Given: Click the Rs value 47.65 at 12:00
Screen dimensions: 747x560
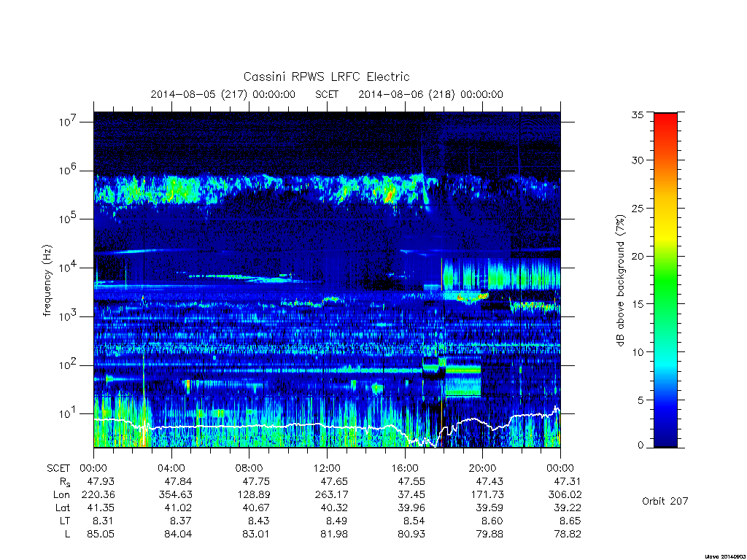Looking at the screenshot, I should point(334,481).
